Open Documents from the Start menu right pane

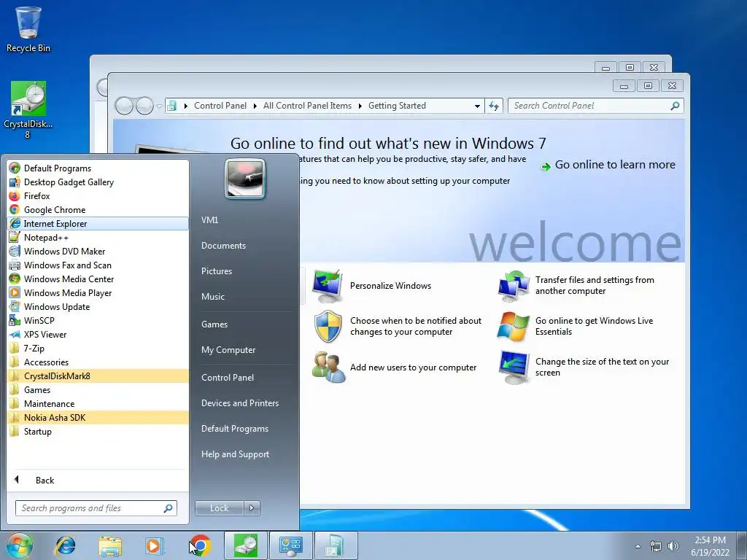coord(223,245)
